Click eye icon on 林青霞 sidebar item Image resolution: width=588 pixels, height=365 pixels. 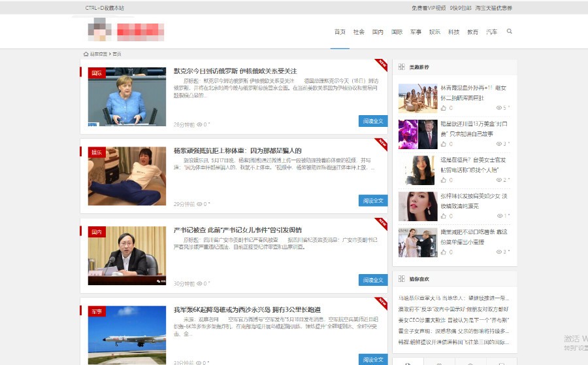499,108
